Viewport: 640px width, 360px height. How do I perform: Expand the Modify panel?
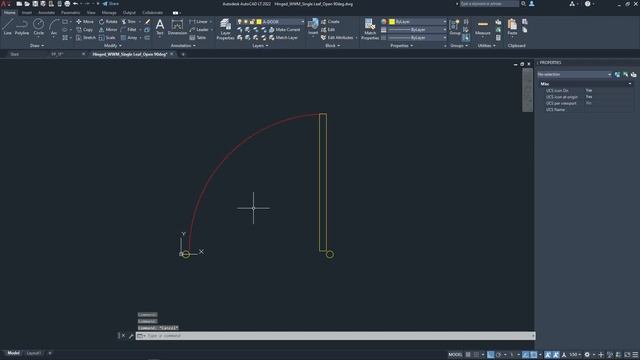pos(113,46)
